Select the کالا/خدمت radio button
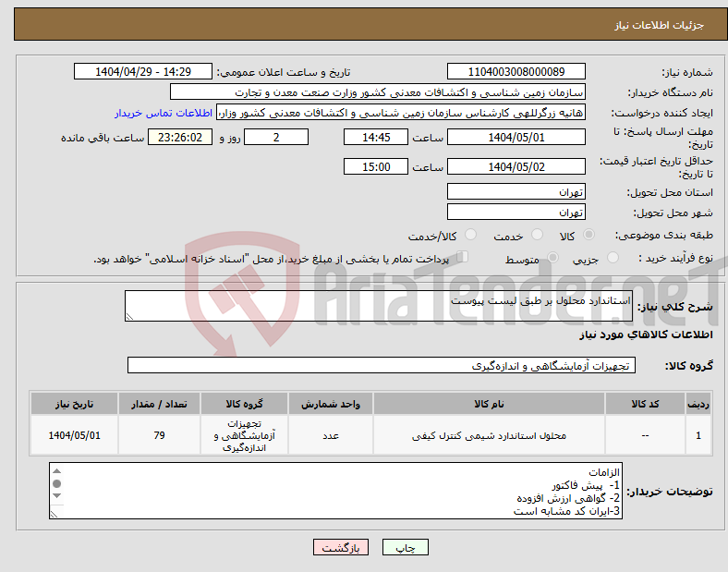This screenshot has height=572, width=728. pyautogui.click(x=470, y=235)
